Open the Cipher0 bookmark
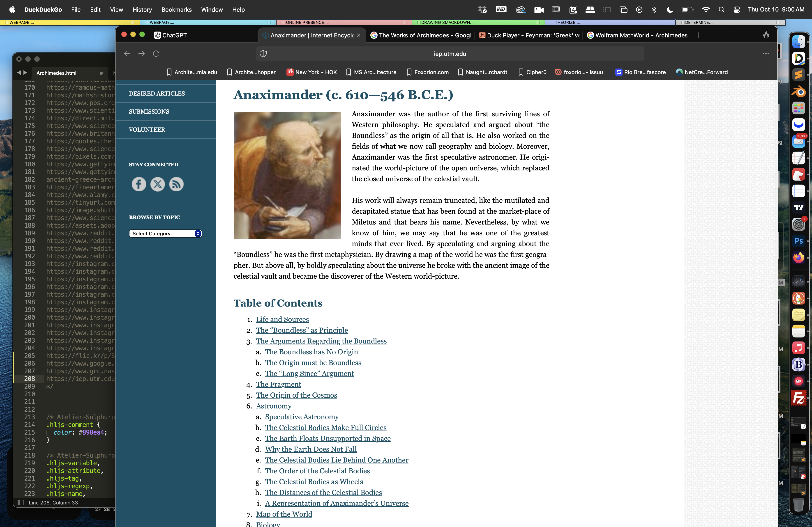The width and height of the screenshot is (812, 527). 532,72
